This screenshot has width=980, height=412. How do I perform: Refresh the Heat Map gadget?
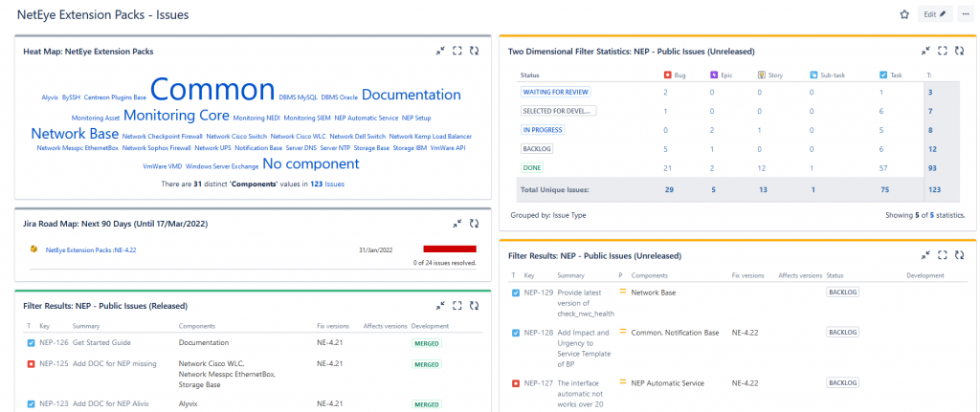point(474,52)
